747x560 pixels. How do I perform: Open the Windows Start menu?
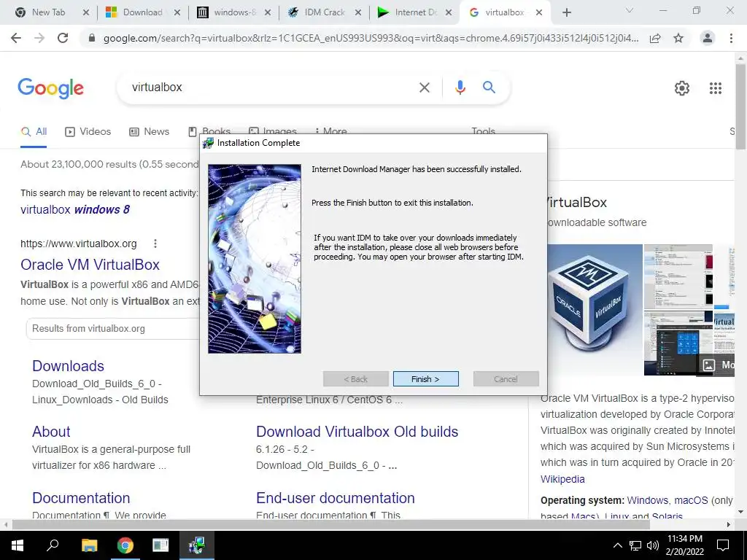click(x=18, y=545)
